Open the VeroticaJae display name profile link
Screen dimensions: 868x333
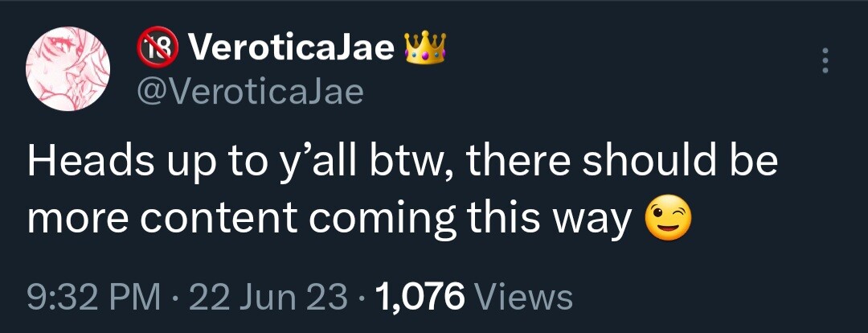coord(291,48)
